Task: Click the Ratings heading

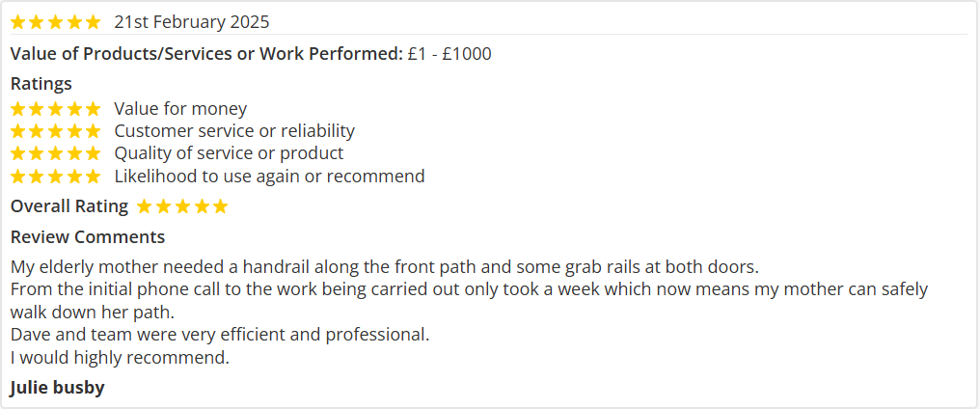Action: click(41, 84)
